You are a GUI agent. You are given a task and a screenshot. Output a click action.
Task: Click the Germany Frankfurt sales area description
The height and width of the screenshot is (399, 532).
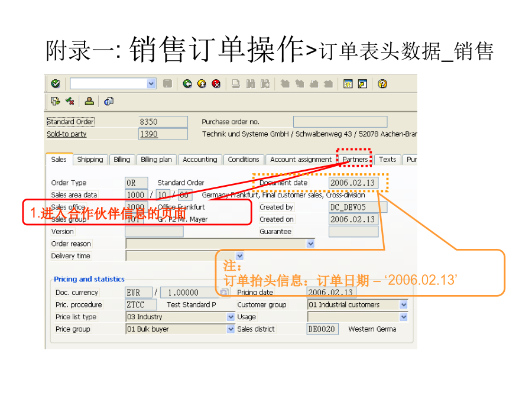coord(283,195)
